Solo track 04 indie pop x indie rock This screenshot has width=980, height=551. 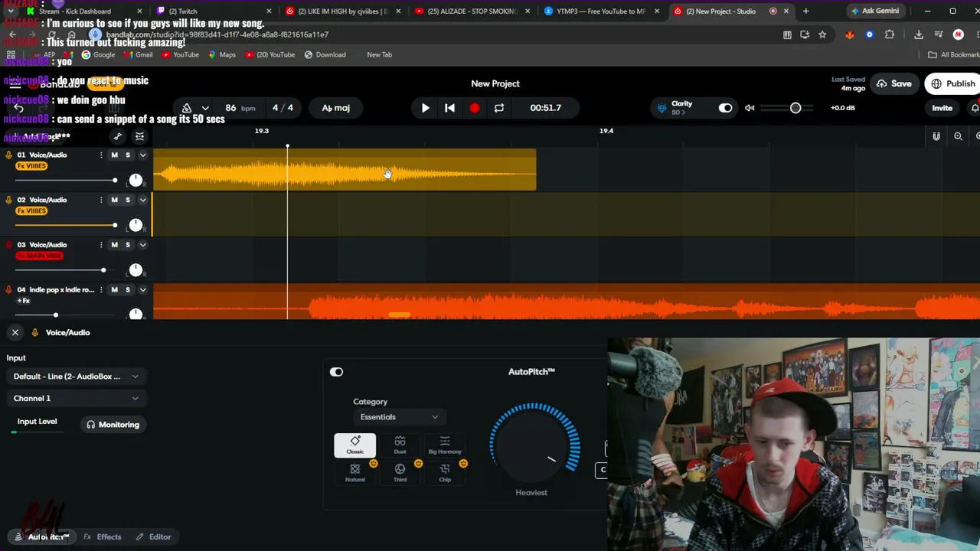(x=128, y=290)
